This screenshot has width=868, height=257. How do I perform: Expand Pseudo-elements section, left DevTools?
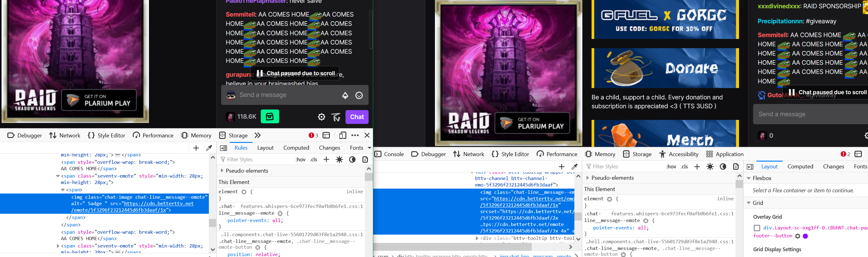222,171
